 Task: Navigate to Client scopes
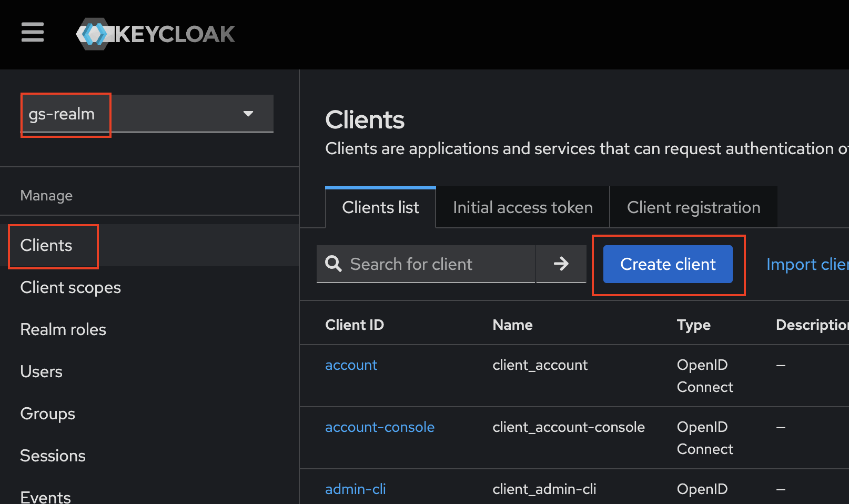click(x=70, y=288)
